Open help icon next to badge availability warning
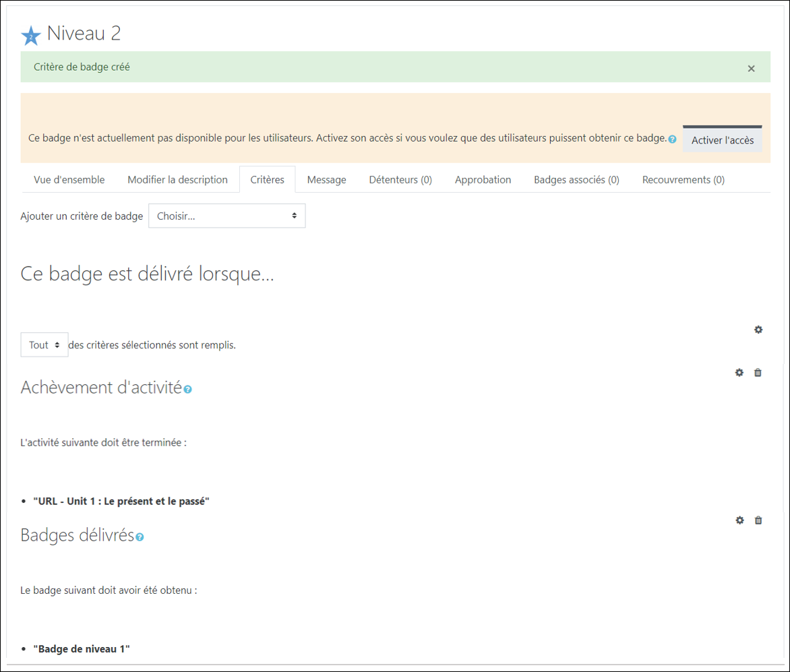Viewport: 790px width, 672px height. click(x=672, y=140)
